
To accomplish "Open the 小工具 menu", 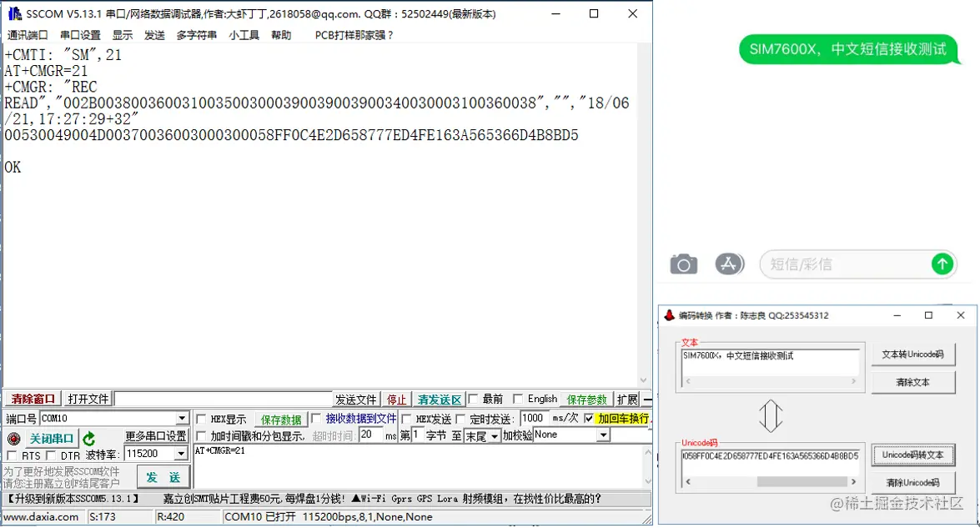I will 244,35.
